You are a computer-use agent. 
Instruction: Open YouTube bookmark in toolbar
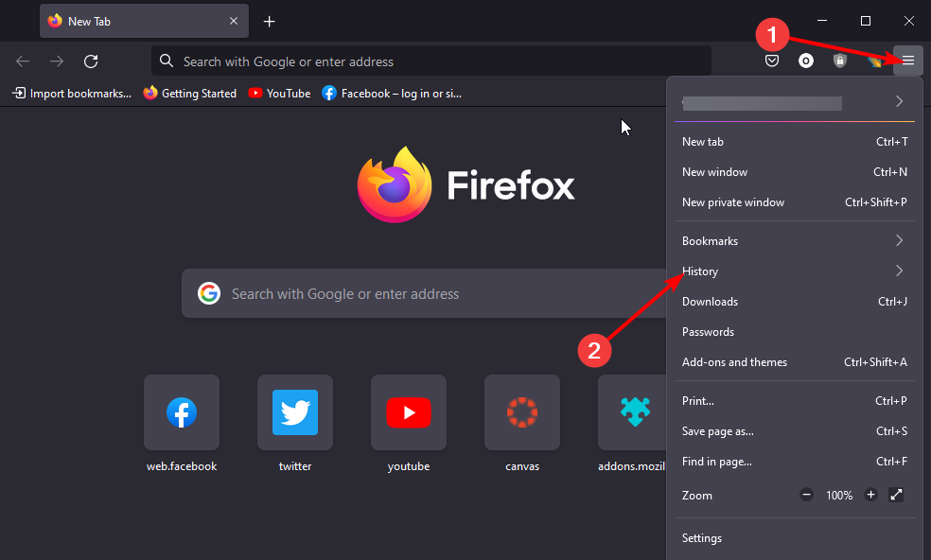[x=280, y=94]
